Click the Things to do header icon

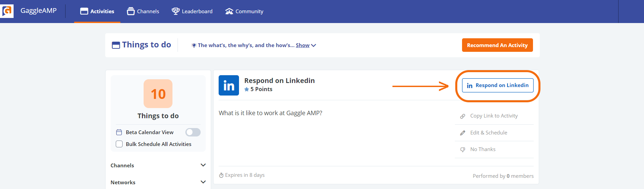coord(116,45)
